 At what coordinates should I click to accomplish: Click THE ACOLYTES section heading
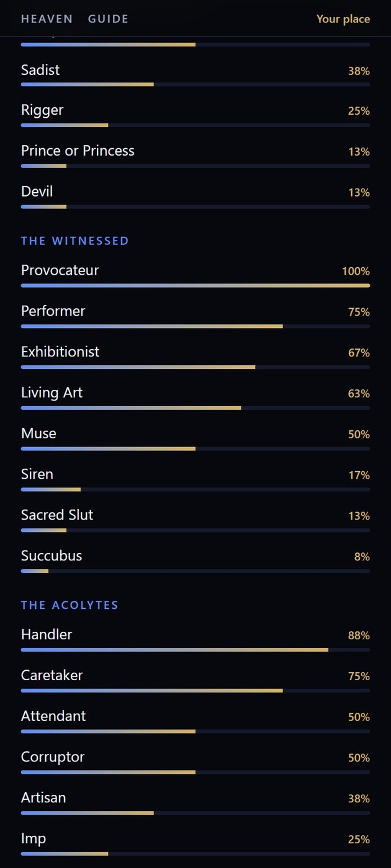pyautogui.click(x=70, y=605)
